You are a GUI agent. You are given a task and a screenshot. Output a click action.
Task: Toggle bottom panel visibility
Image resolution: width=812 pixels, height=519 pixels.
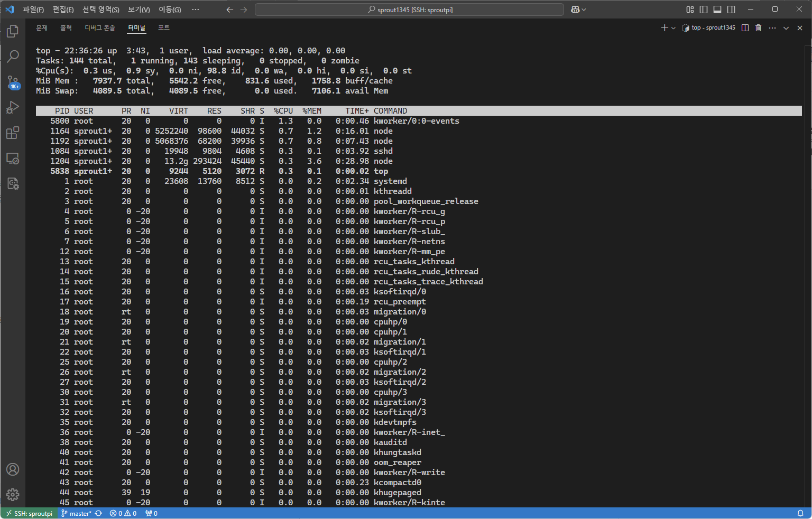pos(717,10)
